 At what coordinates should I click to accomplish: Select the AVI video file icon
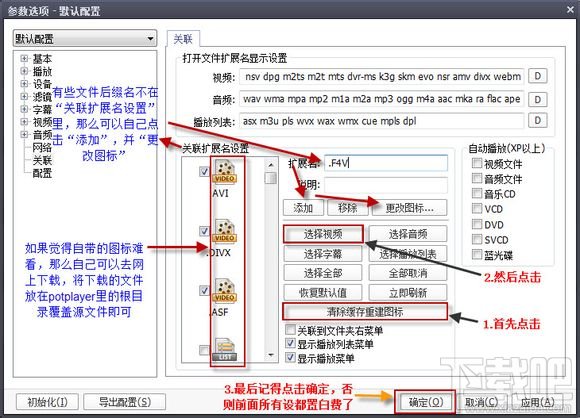point(225,172)
